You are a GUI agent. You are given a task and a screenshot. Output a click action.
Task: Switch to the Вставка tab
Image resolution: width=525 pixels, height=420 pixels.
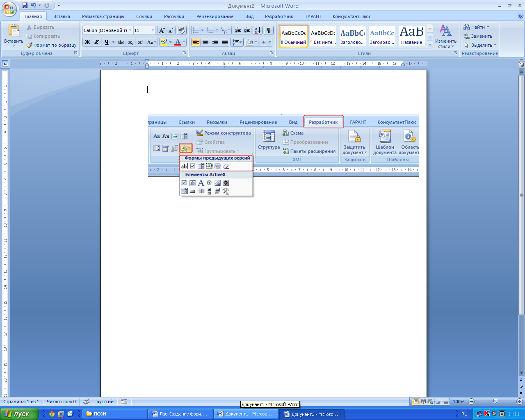(62, 16)
